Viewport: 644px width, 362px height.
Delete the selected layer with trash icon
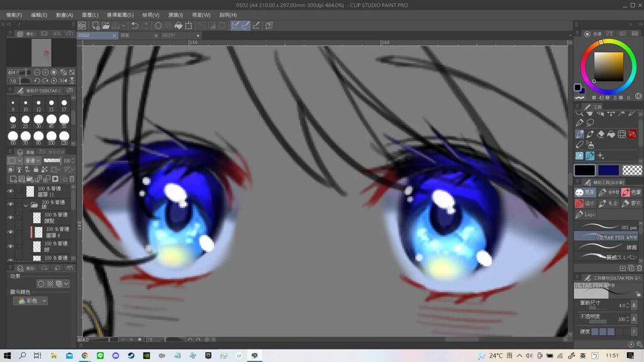click(x=72, y=179)
